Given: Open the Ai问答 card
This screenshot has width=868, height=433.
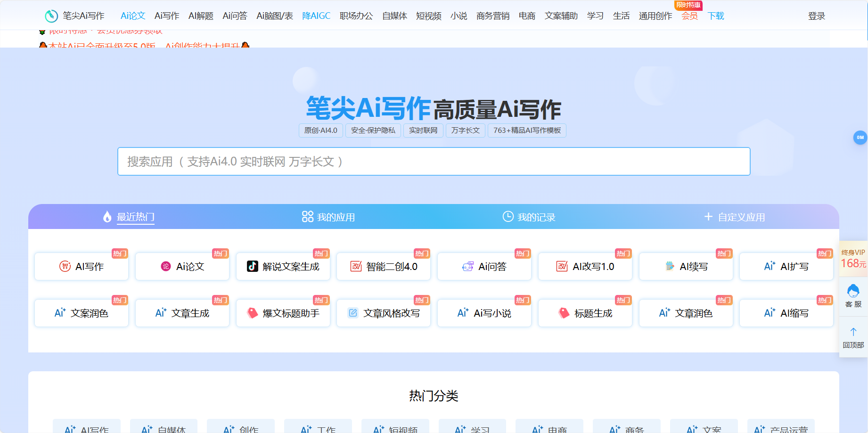Looking at the screenshot, I should pos(484,266).
